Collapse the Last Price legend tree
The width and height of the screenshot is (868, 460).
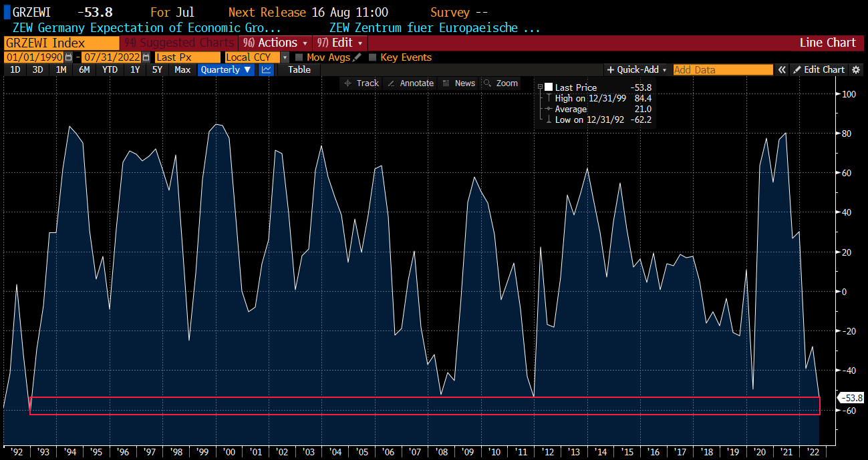tap(540, 87)
